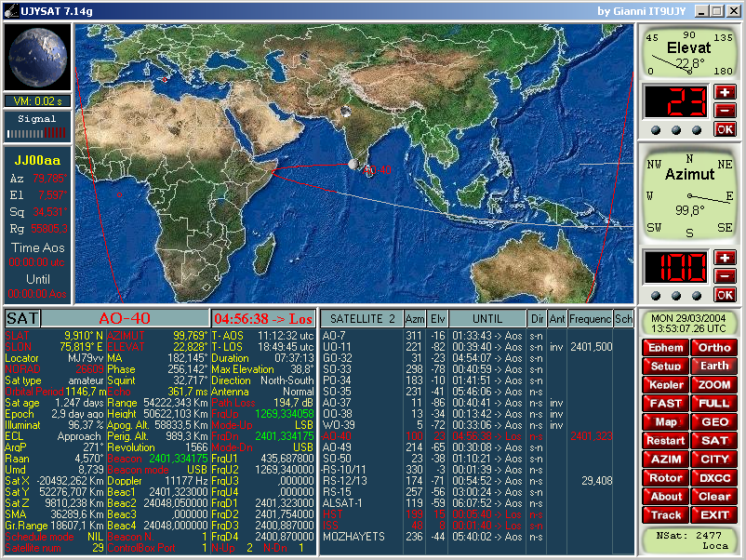Confirm the elevation setting with OK
746x560 pixels.
coord(725,129)
